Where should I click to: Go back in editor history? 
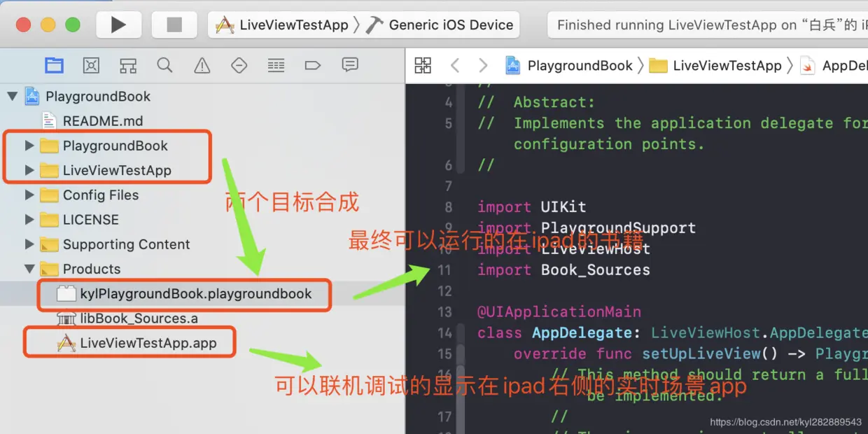click(x=455, y=66)
